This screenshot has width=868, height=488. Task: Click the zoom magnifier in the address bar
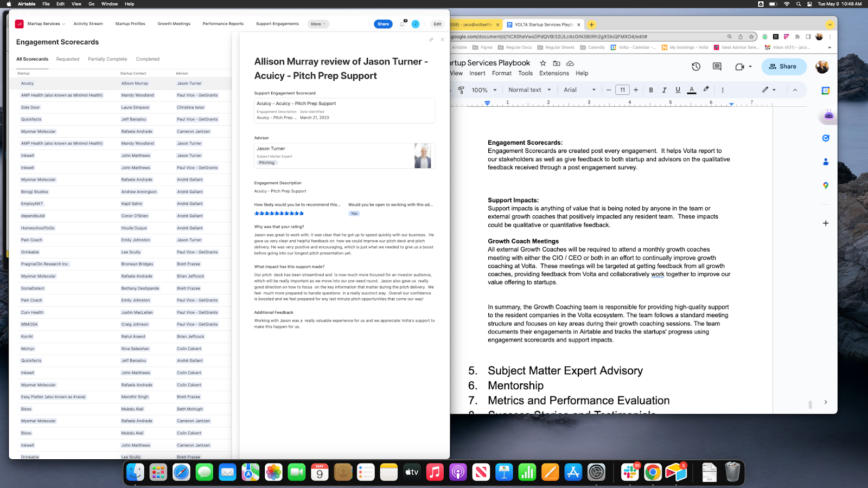(x=730, y=37)
